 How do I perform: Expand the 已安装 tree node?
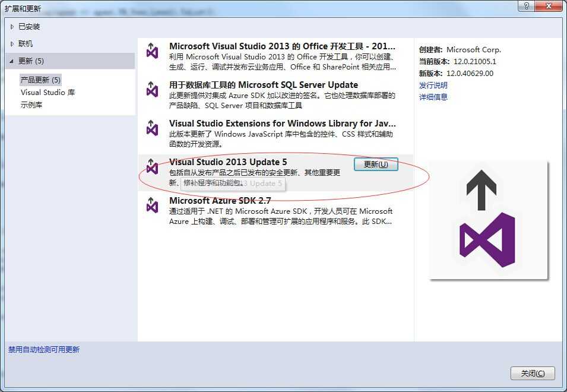(x=12, y=27)
